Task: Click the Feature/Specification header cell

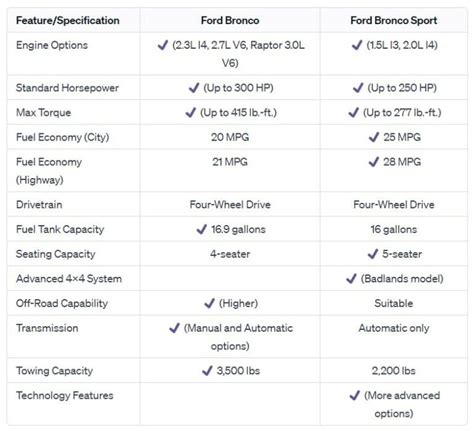Action: [68, 20]
